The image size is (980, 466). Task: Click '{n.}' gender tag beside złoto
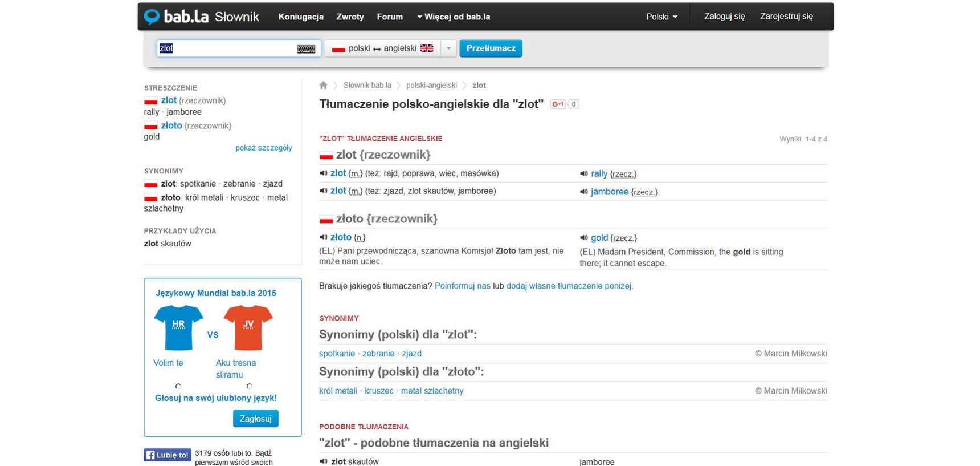pos(360,237)
